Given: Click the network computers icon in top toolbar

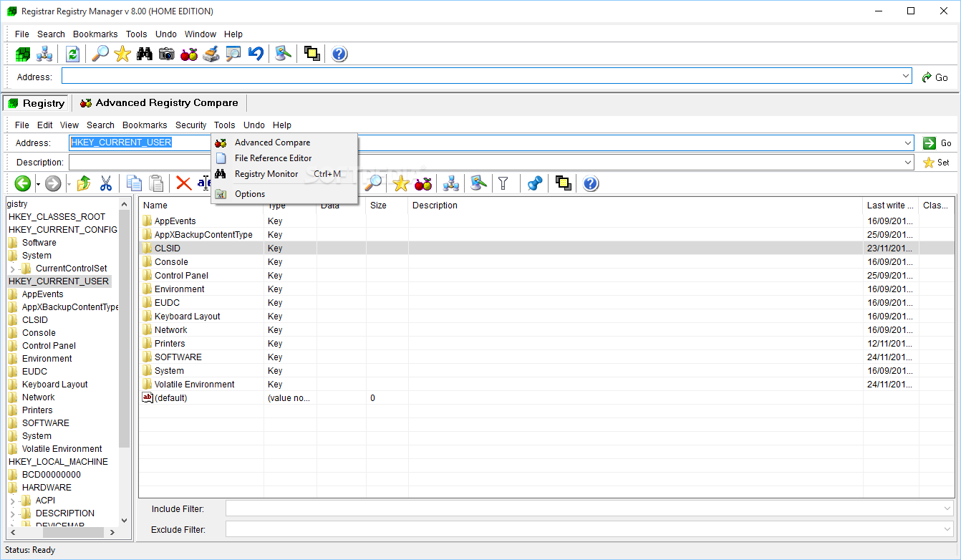Looking at the screenshot, I should [44, 54].
